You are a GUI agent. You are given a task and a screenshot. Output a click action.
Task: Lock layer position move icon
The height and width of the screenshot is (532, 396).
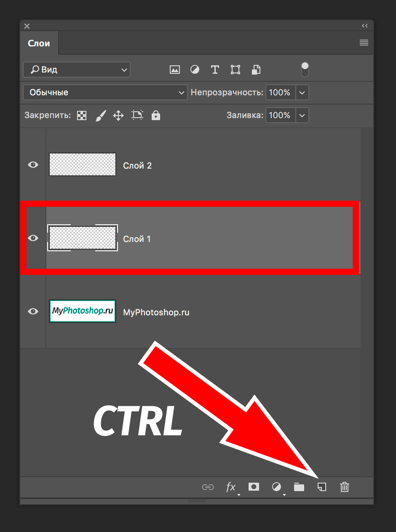[x=118, y=116]
